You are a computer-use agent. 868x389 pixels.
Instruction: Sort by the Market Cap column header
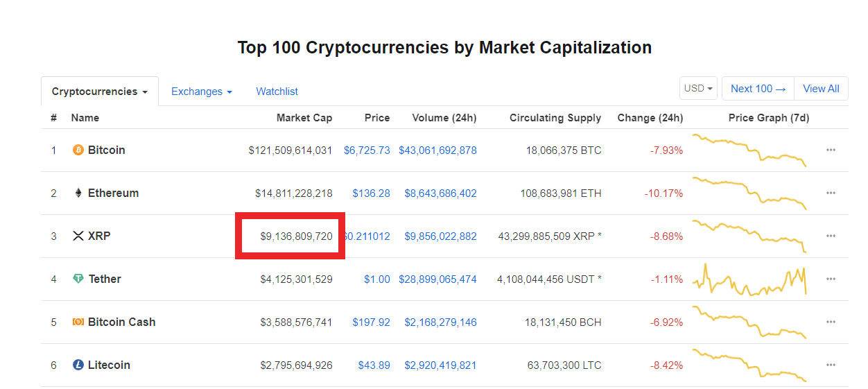304,118
